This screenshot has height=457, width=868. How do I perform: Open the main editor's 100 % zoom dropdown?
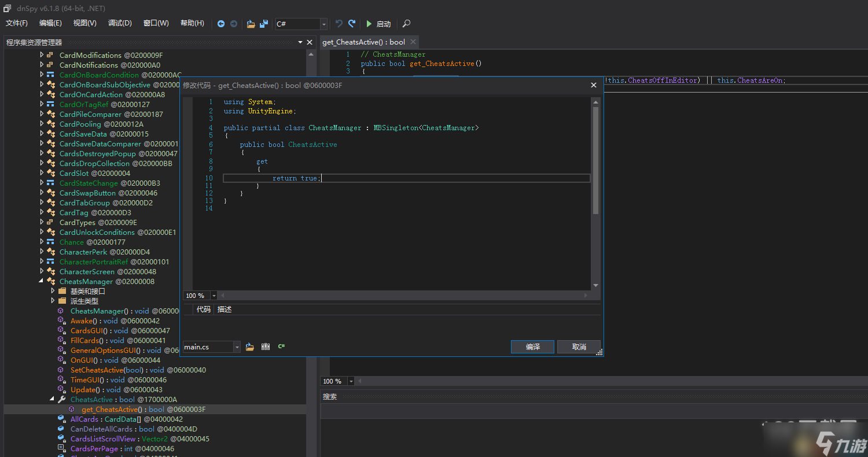coord(352,381)
